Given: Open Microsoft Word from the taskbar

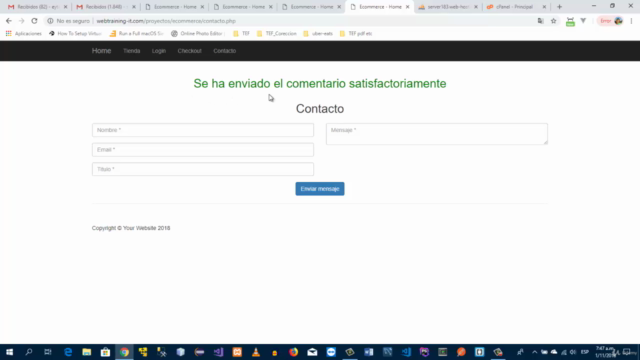Looking at the screenshot, I should (369, 352).
